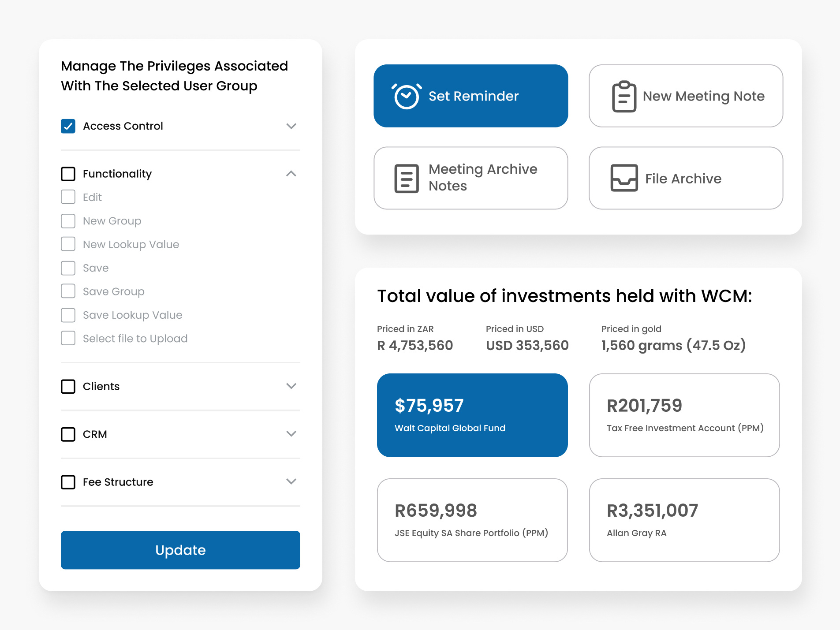The image size is (840, 630).
Task: Open the Walt Capital Global Fund card
Action: point(472,415)
